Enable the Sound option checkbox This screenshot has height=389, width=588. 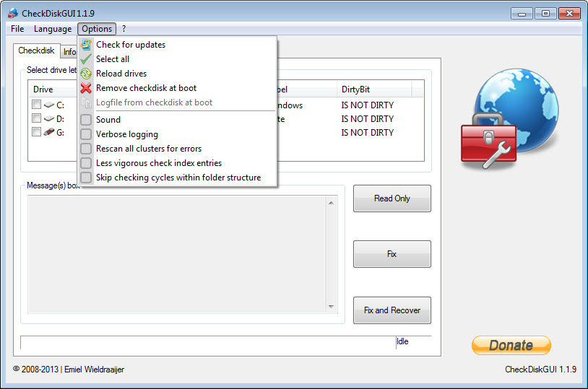tap(86, 120)
